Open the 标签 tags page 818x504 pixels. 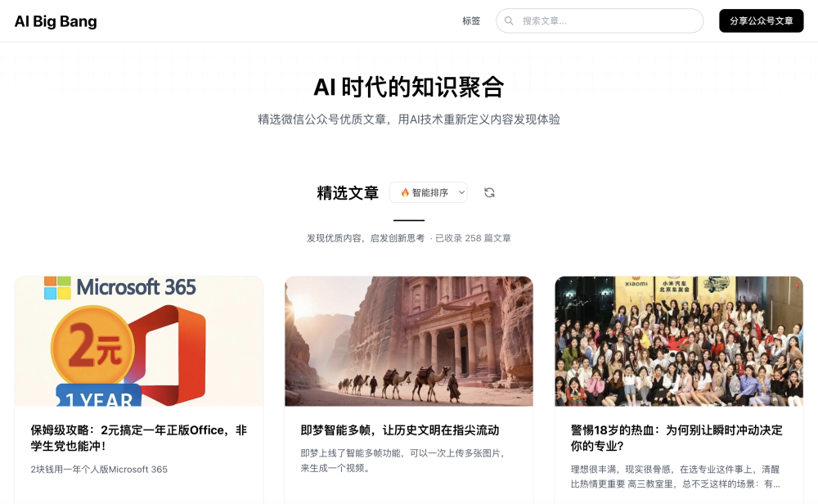471,21
